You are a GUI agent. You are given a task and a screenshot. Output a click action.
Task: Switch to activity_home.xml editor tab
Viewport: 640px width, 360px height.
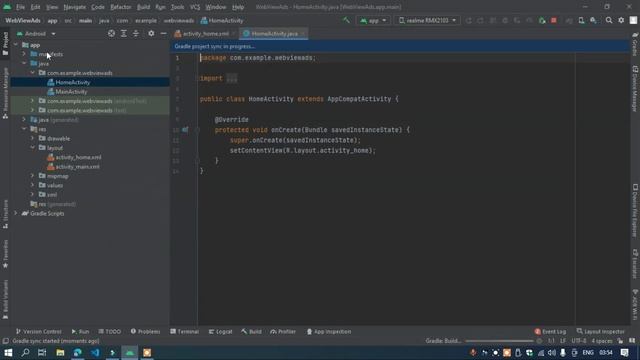[x=205, y=33]
